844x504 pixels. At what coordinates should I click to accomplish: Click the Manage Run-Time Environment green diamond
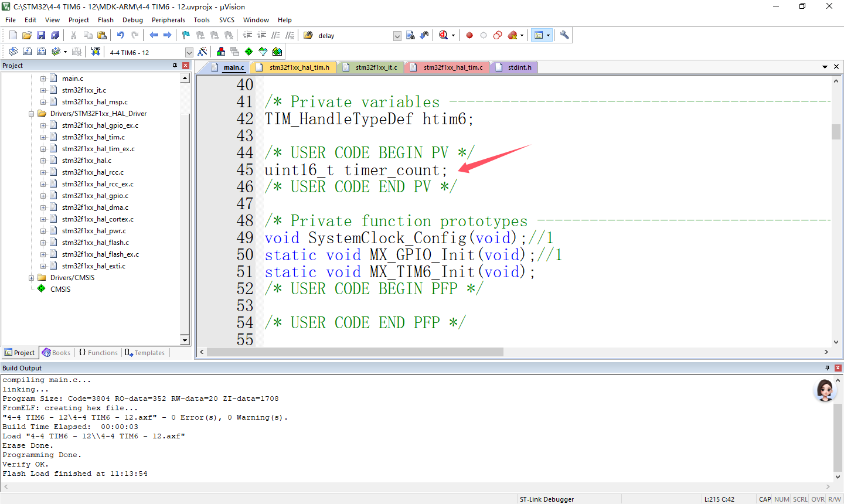(249, 52)
